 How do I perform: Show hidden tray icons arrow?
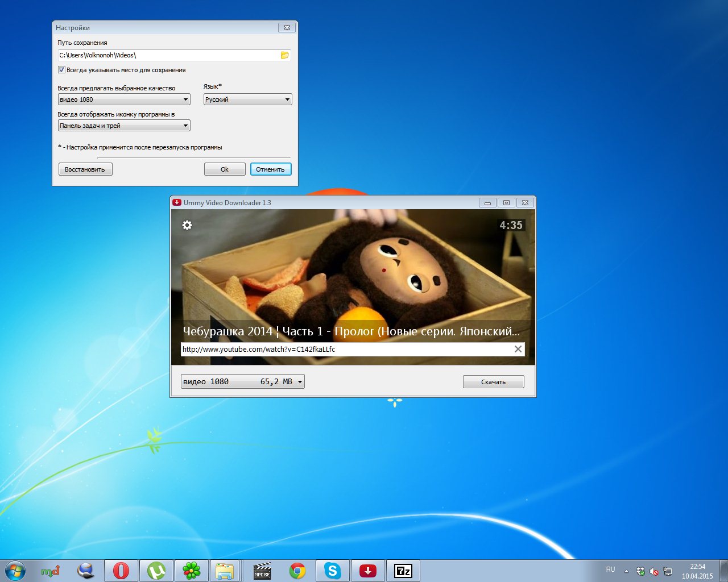tap(626, 571)
